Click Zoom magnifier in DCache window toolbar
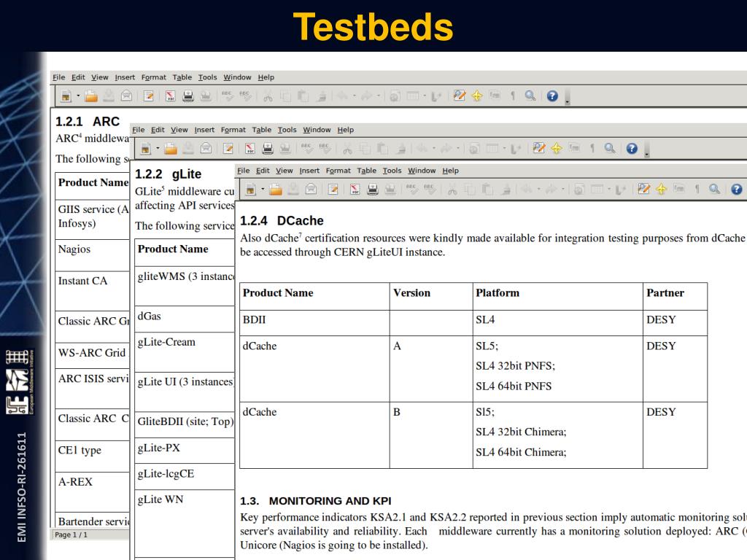This screenshot has height=560, width=747. coord(714,190)
